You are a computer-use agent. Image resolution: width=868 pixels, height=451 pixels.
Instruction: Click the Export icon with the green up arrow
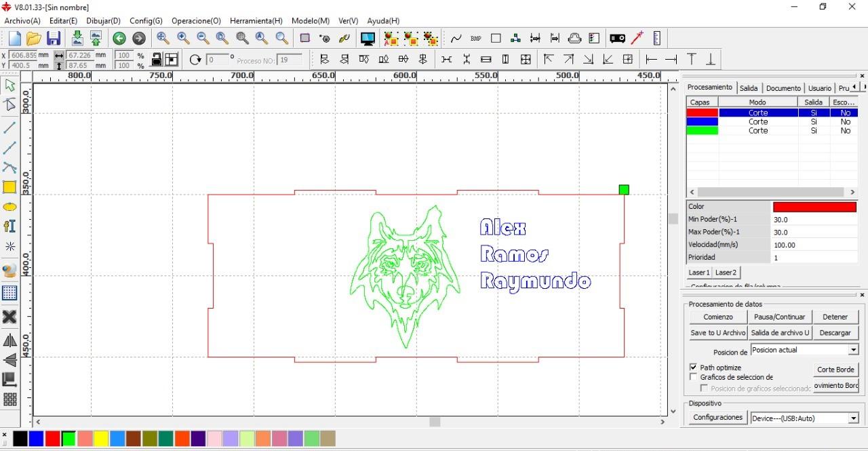point(96,39)
